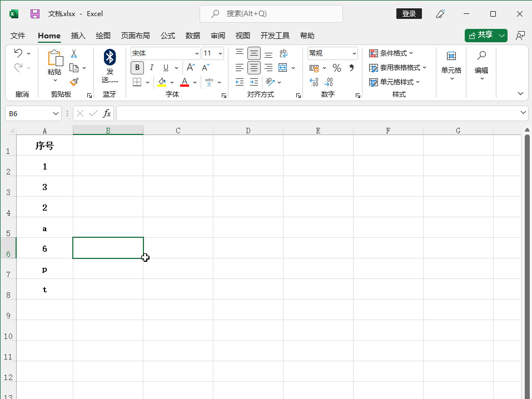Collapse the ribbon with chevron
Image resolution: width=532 pixels, height=399 pixels.
click(520, 94)
